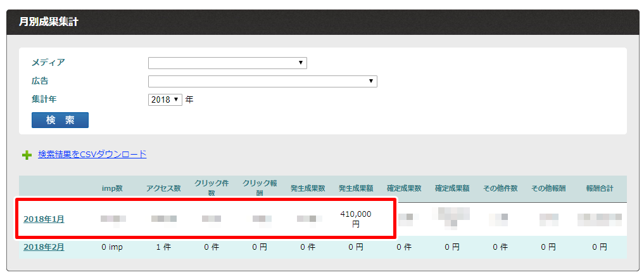Viewport: 644px width, 277px height.
Task: Click the 検索結果をCSVダウンロード link
Action: 92,154
